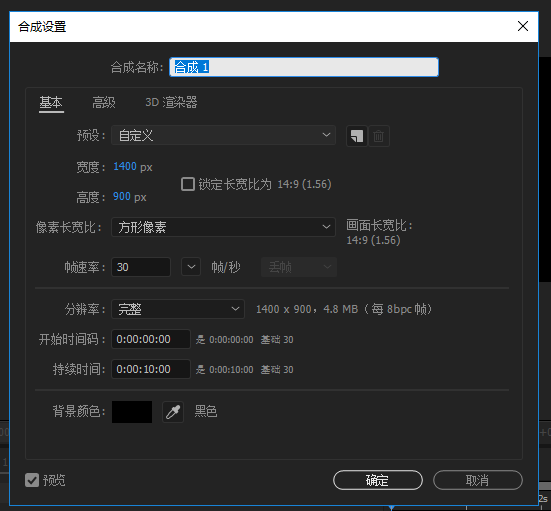Close the 合成设置 dialog
The width and height of the screenshot is (551, 511).
coord(523,26)
